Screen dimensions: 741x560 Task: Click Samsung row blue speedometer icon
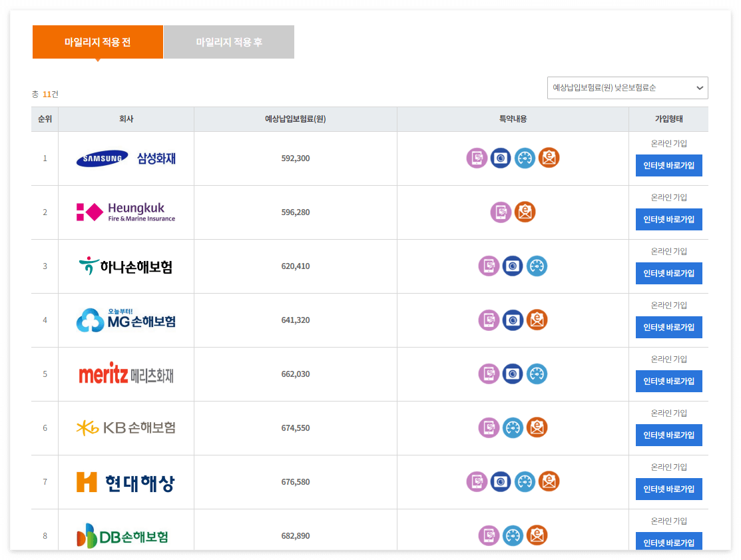click(525, 158)
